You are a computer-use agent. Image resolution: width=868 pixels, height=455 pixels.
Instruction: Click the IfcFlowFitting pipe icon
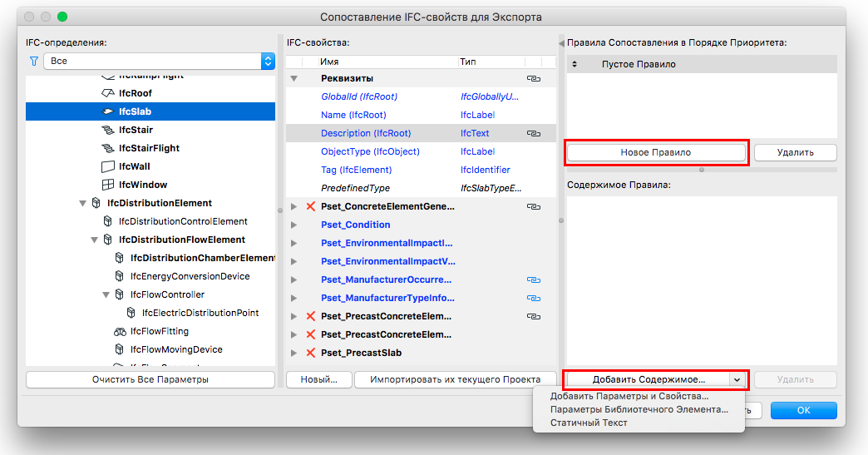[119, 331]
